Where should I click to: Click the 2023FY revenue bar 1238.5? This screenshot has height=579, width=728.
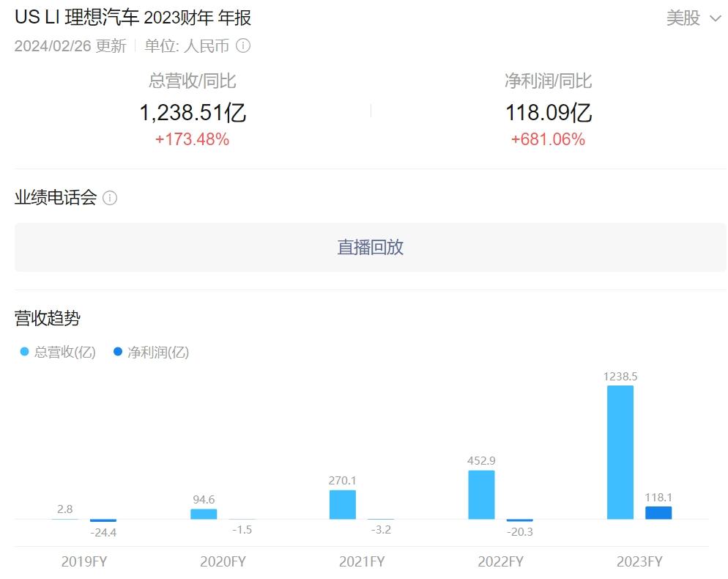[620, 451]
